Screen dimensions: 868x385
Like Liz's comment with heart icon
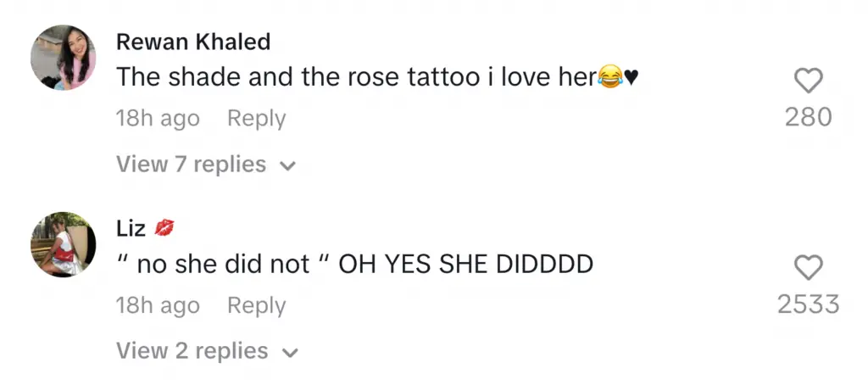coord(808,268)
